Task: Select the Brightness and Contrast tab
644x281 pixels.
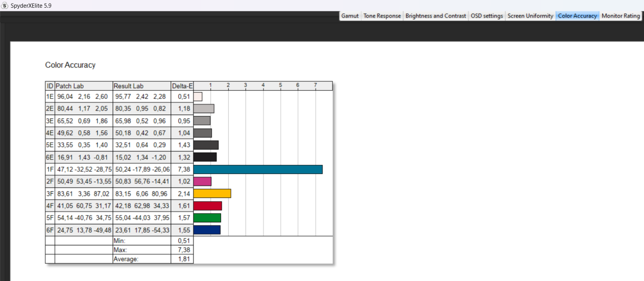Action: (x=436, y=16)
